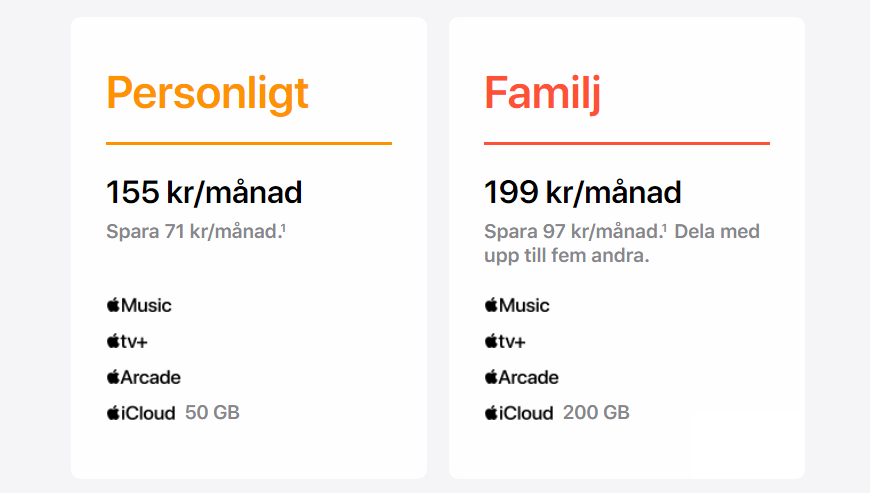Click the 50 GB storage label
The width and height of the screenshot is (870, 493).
click(212, 413)
